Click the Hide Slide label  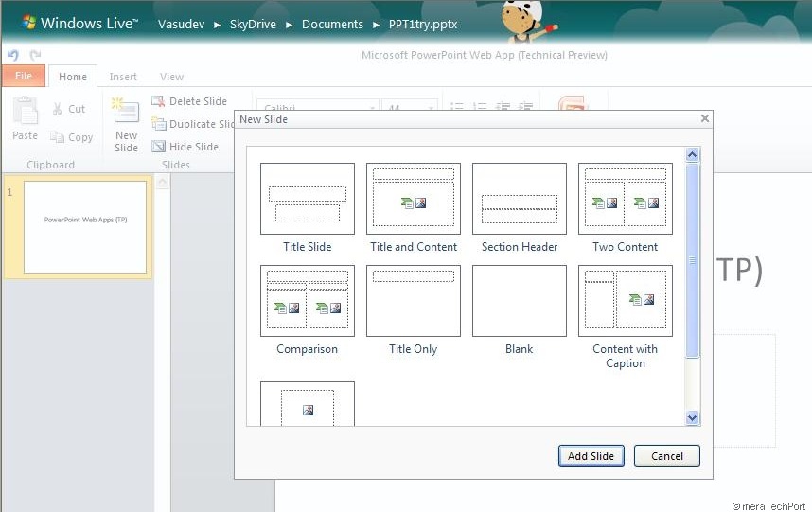tap(194, 147)
